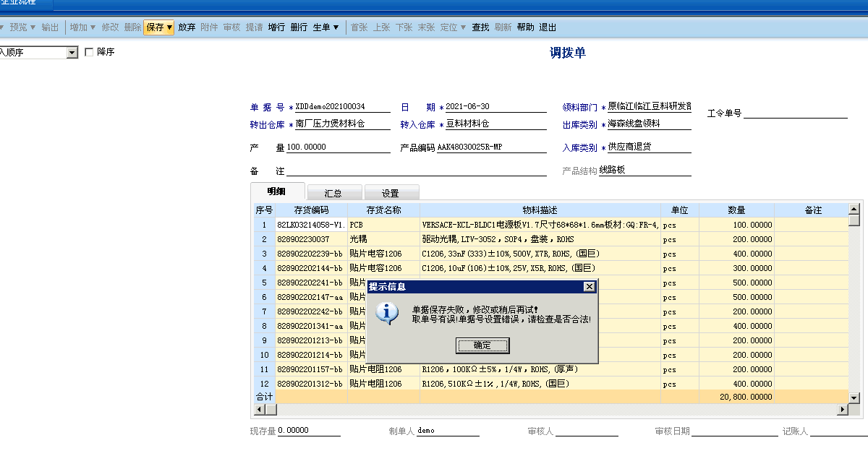Click the 日期 field showing 2021-06-30

pos(495,107)
